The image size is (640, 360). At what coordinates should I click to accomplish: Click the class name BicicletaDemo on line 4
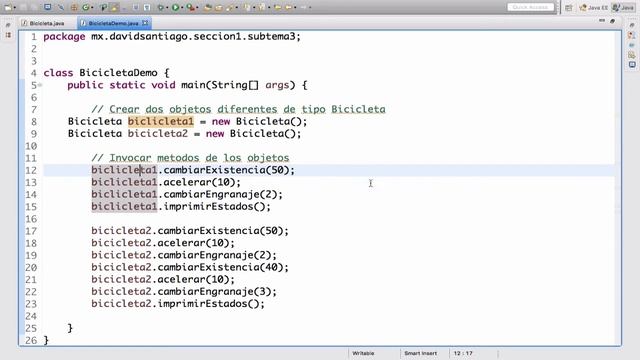118,73
